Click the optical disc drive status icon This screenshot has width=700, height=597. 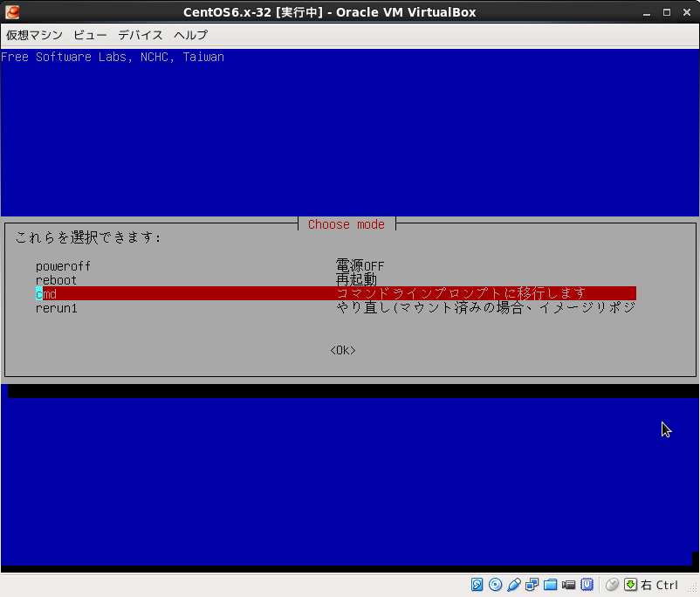pos(496,585)
